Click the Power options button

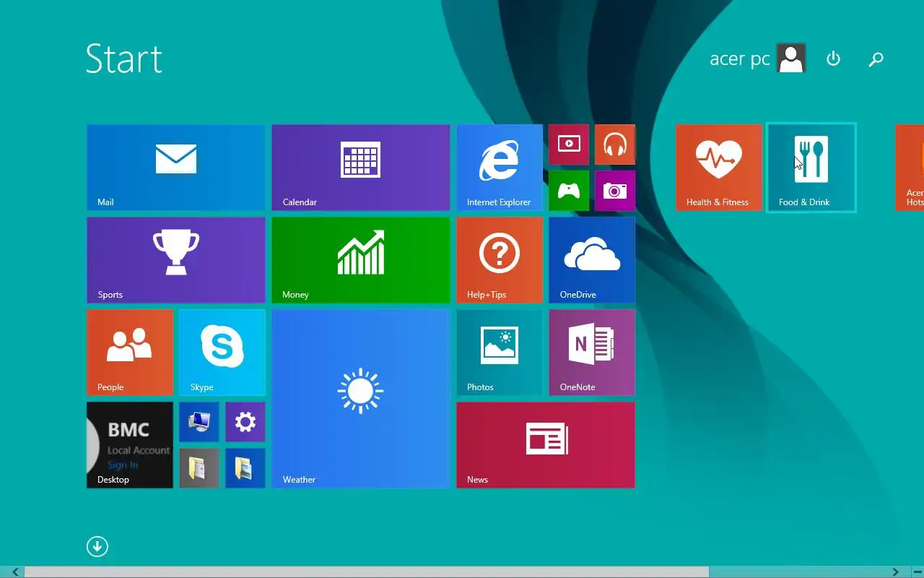click(834, 59)
